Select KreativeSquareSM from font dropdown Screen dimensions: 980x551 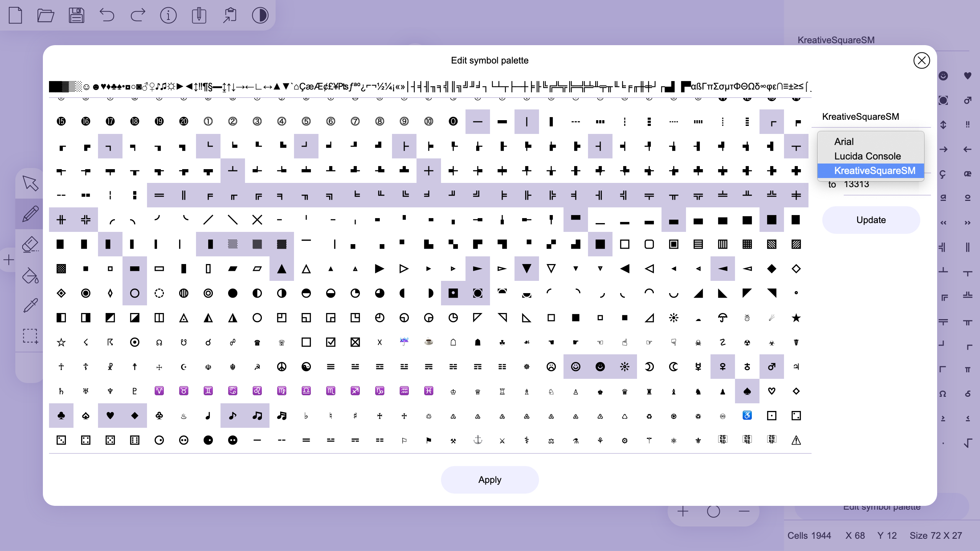[873, 170]
